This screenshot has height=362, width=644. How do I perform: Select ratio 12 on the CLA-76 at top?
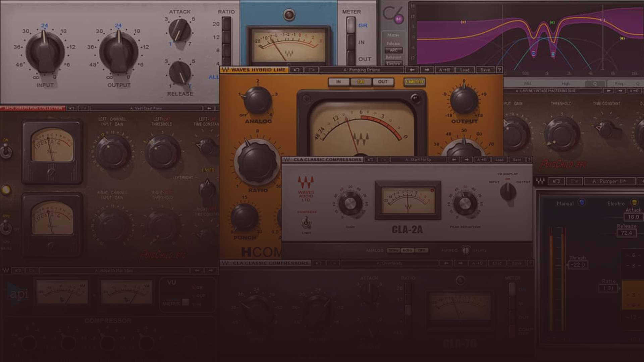226,38
